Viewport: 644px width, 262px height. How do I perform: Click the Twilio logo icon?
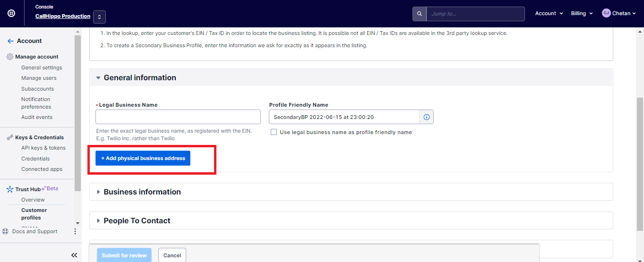click(x=11, y=13)
